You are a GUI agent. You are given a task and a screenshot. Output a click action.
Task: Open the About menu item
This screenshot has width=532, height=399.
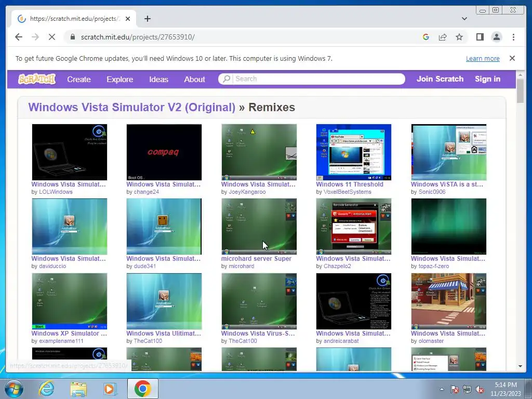click(194, 79)
